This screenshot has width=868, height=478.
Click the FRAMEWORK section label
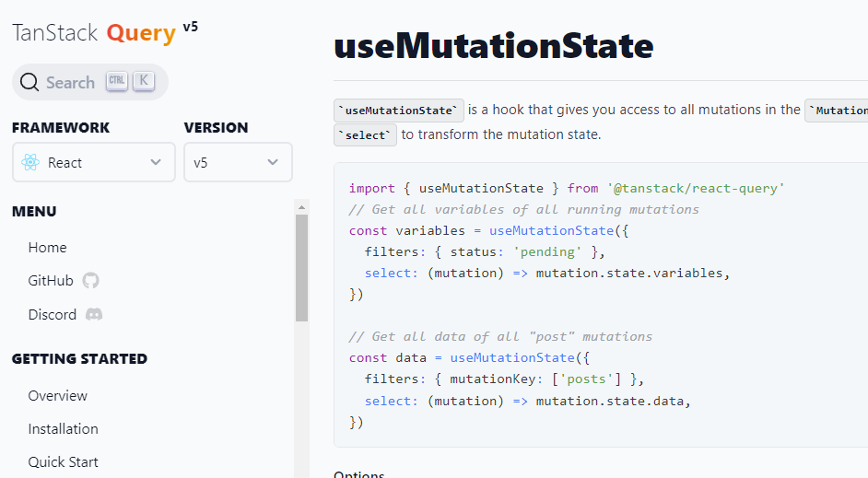[x=61, y=127]
